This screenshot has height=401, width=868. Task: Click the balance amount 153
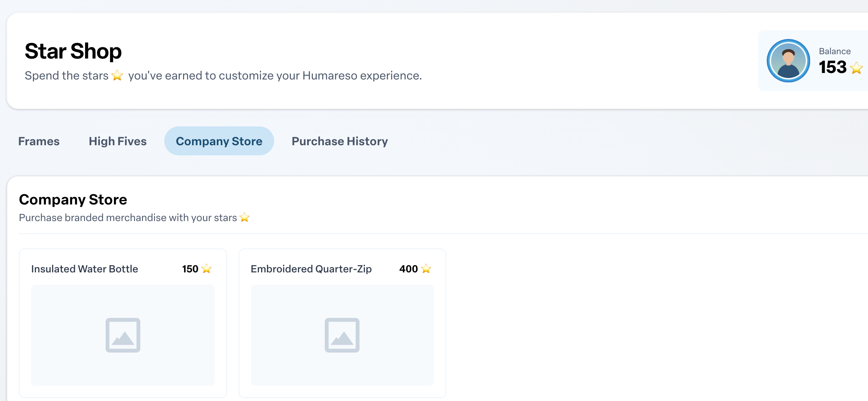(x=833, y=67)
